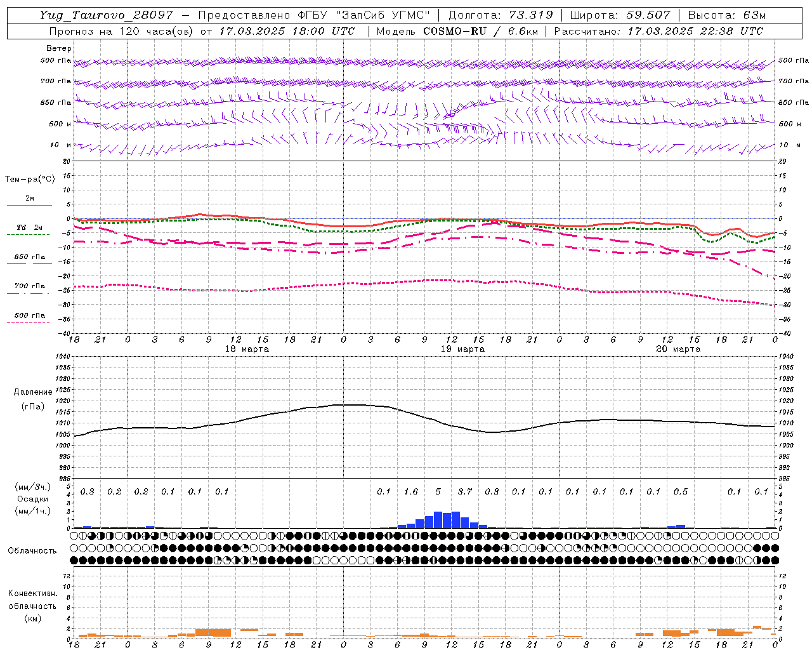Select the model name COSMO-RU / 6.6км

480,31
